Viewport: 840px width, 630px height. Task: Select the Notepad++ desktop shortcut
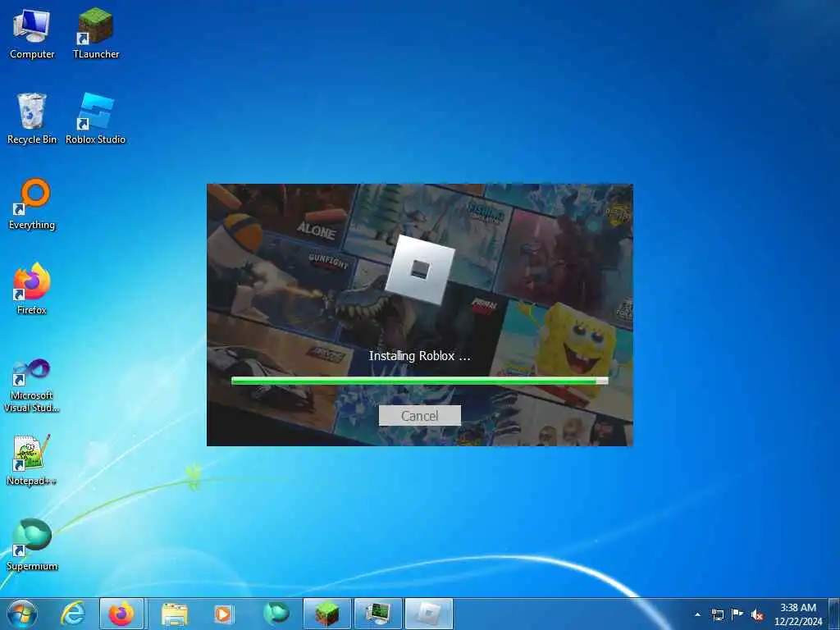coord(32,460)
